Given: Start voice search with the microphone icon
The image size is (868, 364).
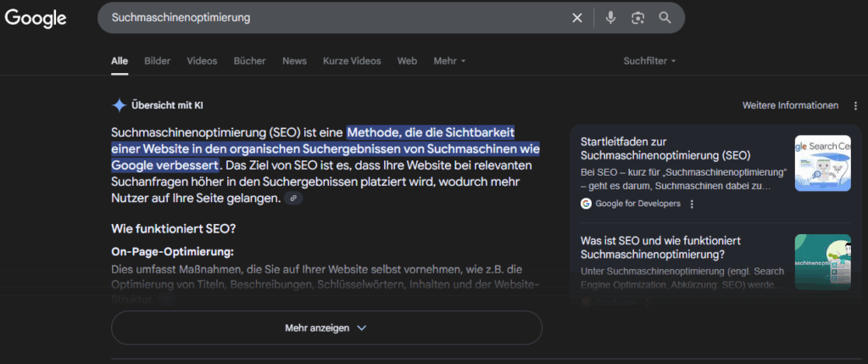Looking at the screenshot, I should 610,18.
